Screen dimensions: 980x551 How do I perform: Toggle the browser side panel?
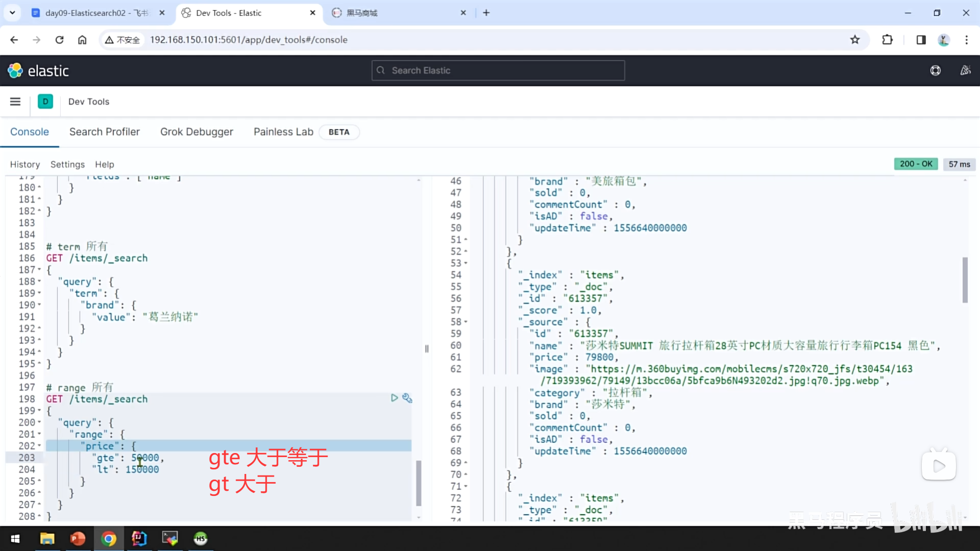coord(921,40)
